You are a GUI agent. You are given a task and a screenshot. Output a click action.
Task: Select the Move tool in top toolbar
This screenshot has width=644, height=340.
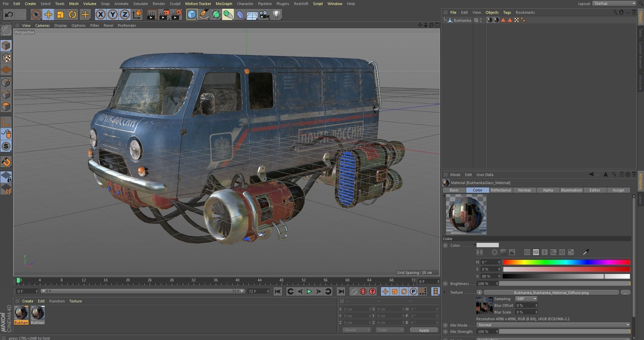48,14
